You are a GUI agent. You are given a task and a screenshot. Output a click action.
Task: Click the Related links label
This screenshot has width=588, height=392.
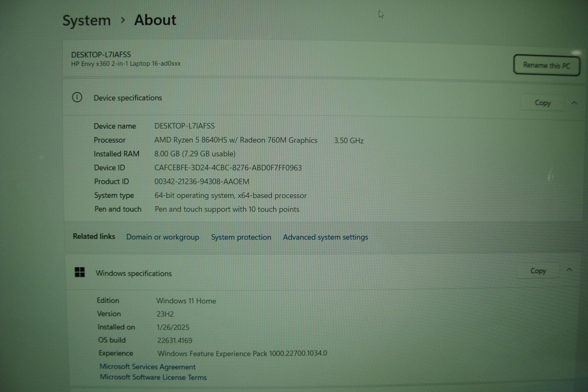coord(94,236)
